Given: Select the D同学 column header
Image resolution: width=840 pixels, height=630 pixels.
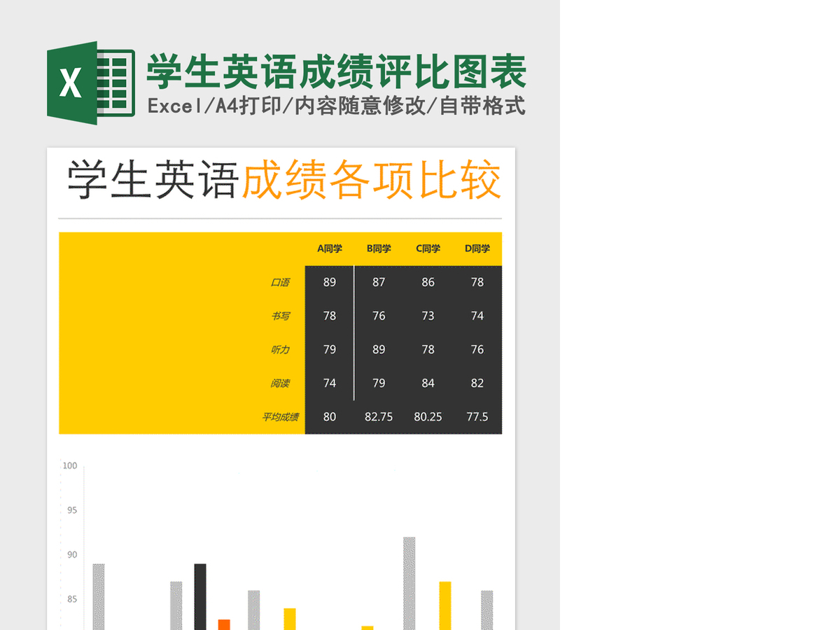Looking at the screenshot, I should [477, 248].
